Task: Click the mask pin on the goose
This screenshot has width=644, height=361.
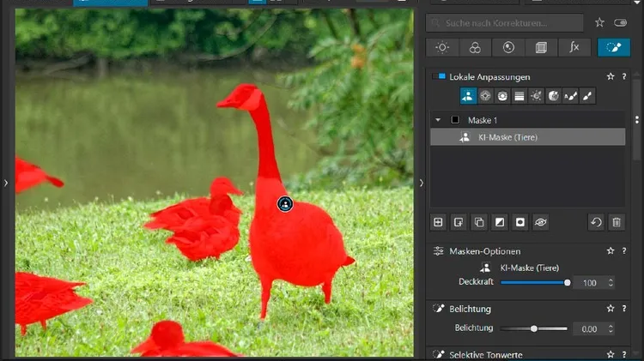Action: 285,203
